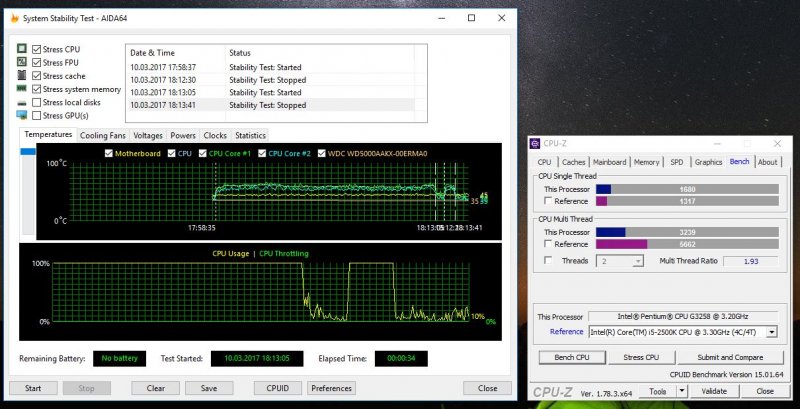Open the Memory tab in CPU-Z

(x=646, y=162)
